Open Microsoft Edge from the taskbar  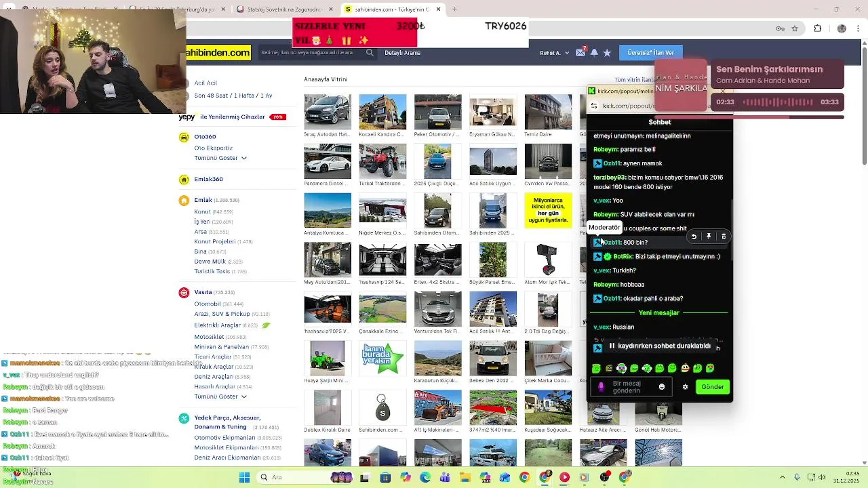pyautogui.click(x=425, y=477)
